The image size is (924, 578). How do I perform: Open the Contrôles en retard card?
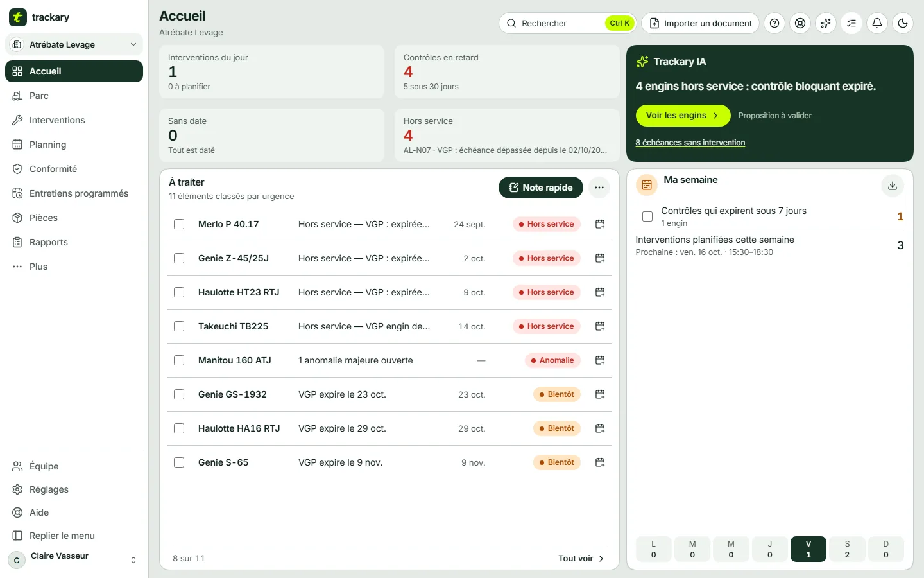507,71
